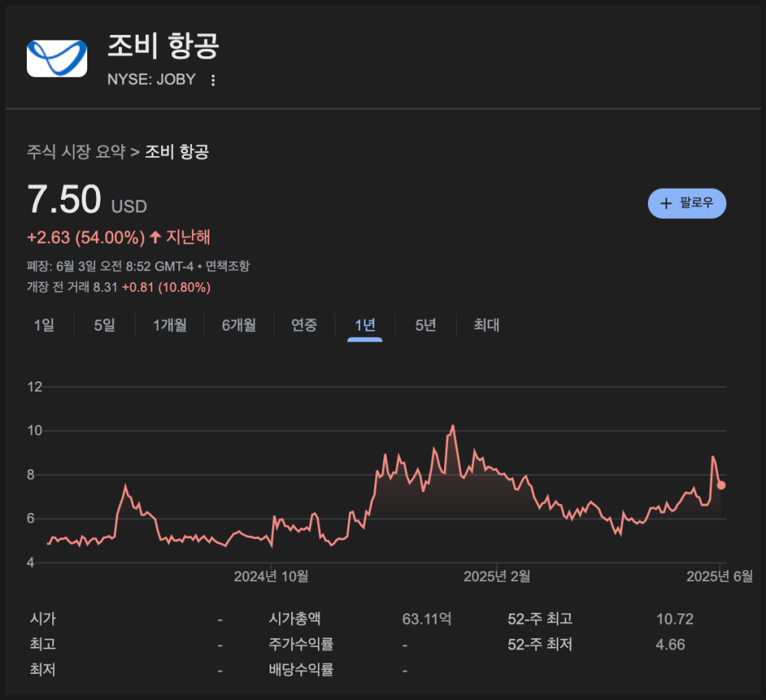Image resolution: width=766 pixels, height=700 pixels.
Task: Click the 팔로우 follow button
Action: (687, 203)
